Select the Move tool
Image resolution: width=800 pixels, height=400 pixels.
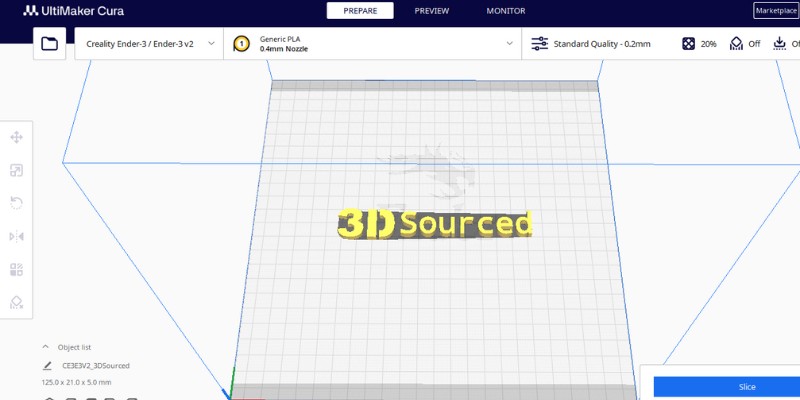coord(16,137)
